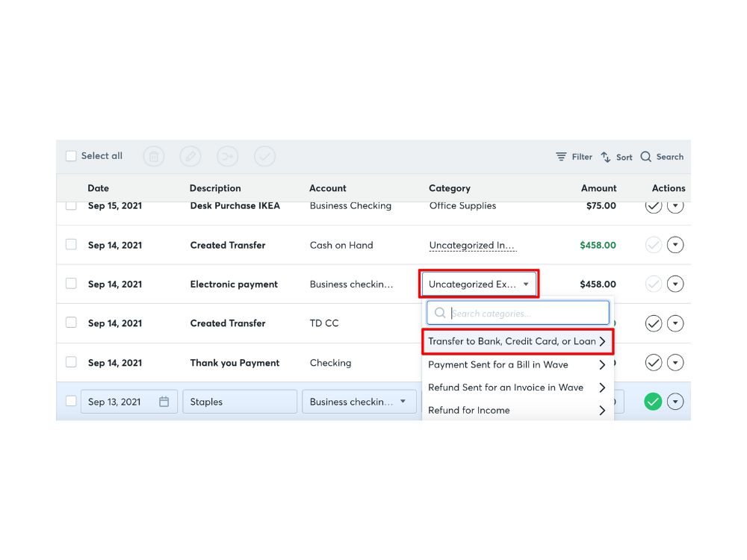747x560 pixels.
Task: Mark Electronic payment as reviewed
Action: [x=653, y=284]
